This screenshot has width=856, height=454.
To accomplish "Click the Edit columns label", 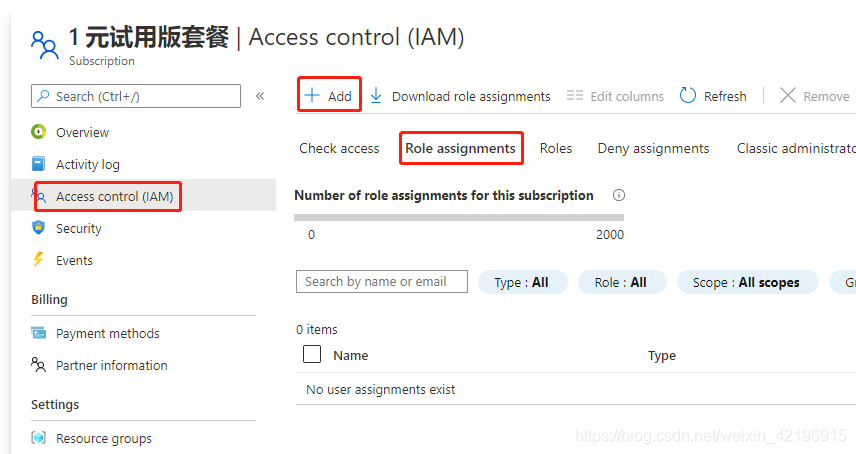I will point(627,97).
